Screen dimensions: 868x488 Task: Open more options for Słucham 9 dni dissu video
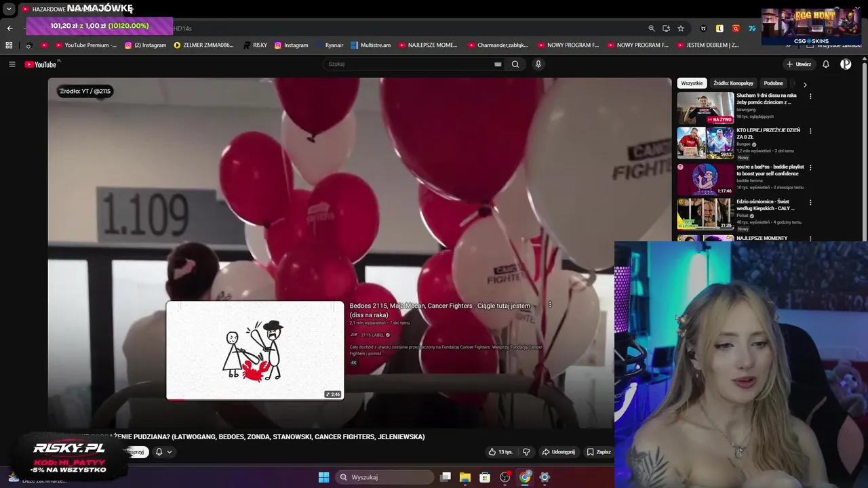point(810,96)
